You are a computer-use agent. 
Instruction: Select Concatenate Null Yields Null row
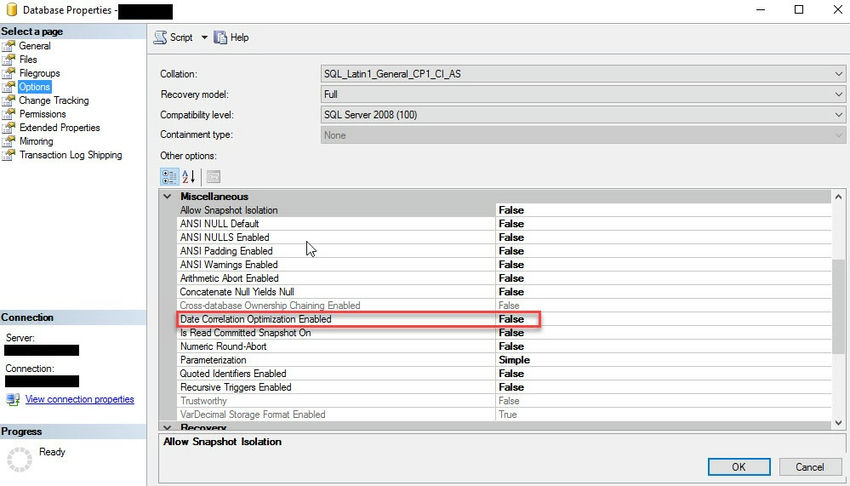pos(505,291)
